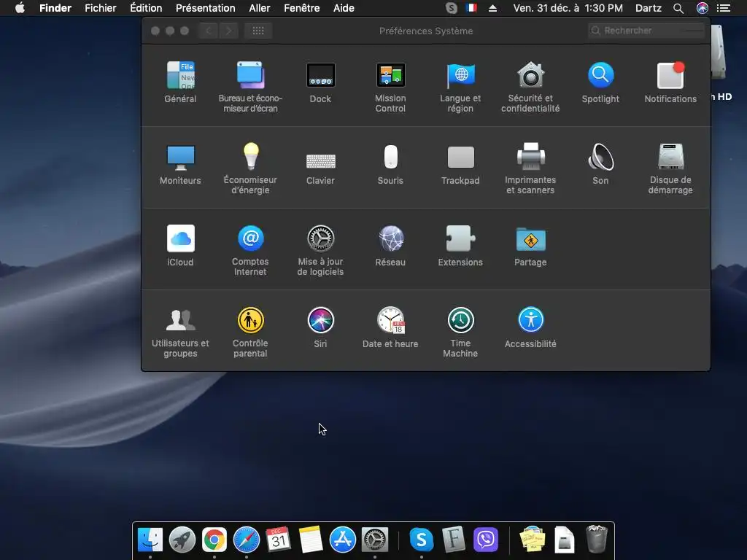Click the back navigation arrow

coord(209,31)
